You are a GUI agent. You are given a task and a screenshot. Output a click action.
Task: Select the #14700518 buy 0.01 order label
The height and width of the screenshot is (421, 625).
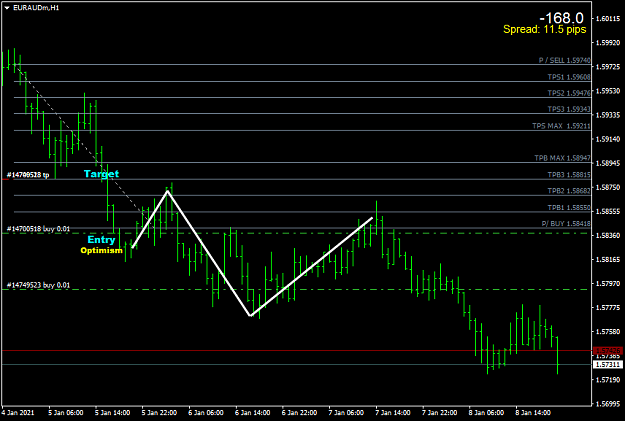38,229
